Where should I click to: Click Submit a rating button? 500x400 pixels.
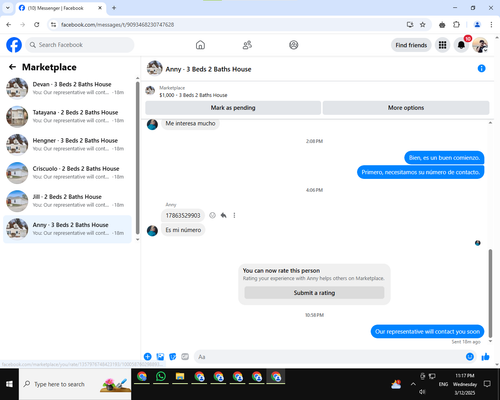pos(314,293)
